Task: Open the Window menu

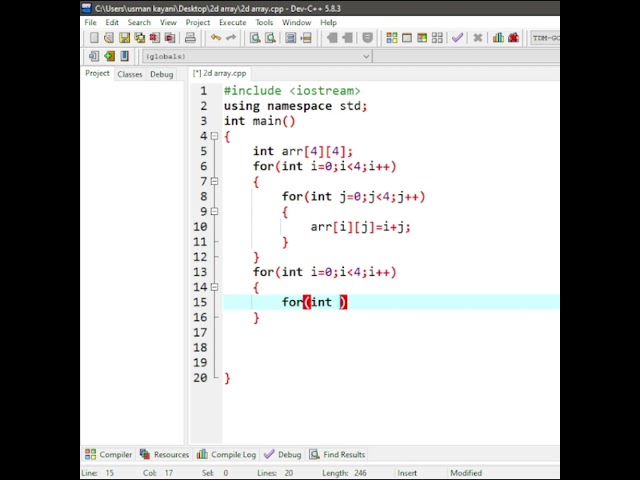Action: [297, 22]
